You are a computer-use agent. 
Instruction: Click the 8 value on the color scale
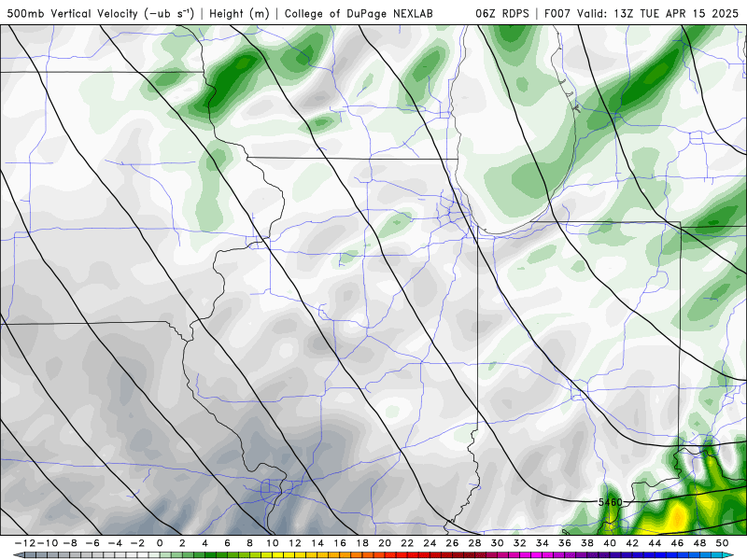tap(249, 543)
